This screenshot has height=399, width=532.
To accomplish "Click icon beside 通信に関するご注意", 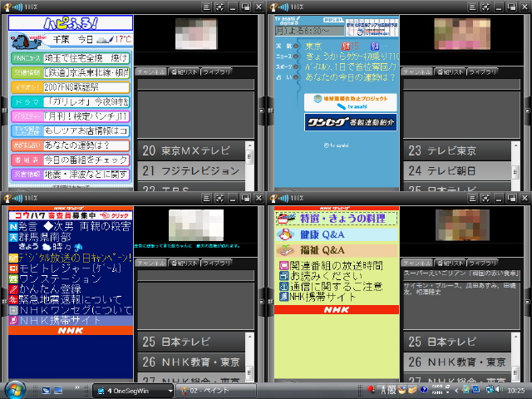I will pyautogui.click(x=283, y=286).
